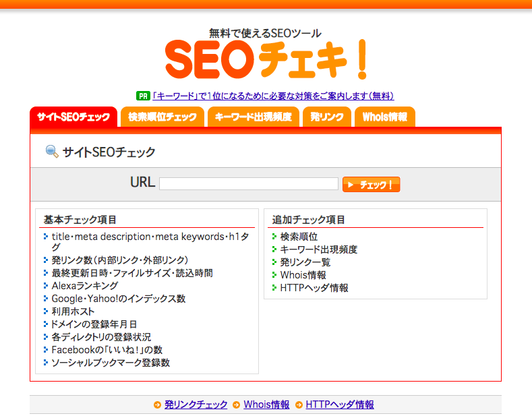Image resolution: width=532 pixels, height=418 pixels.
Task: Click the 基本チェック項目 heading
Action: click(80, 220)
